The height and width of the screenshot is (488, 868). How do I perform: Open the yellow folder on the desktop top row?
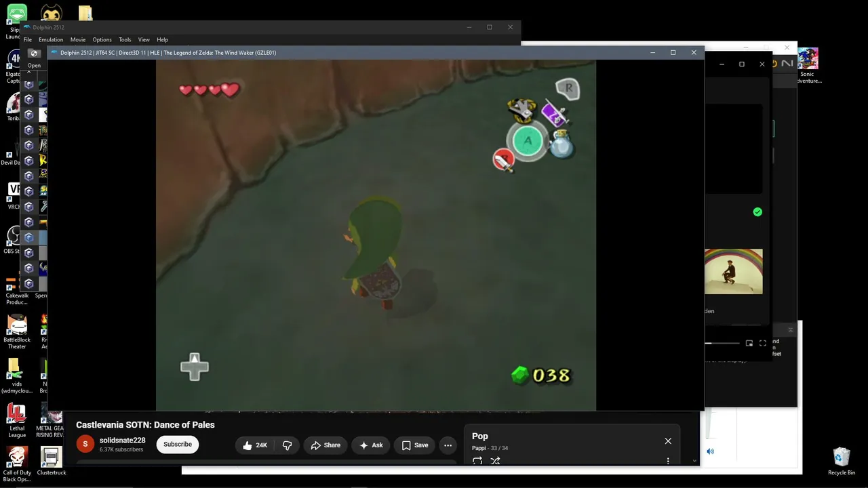(85, 14)
